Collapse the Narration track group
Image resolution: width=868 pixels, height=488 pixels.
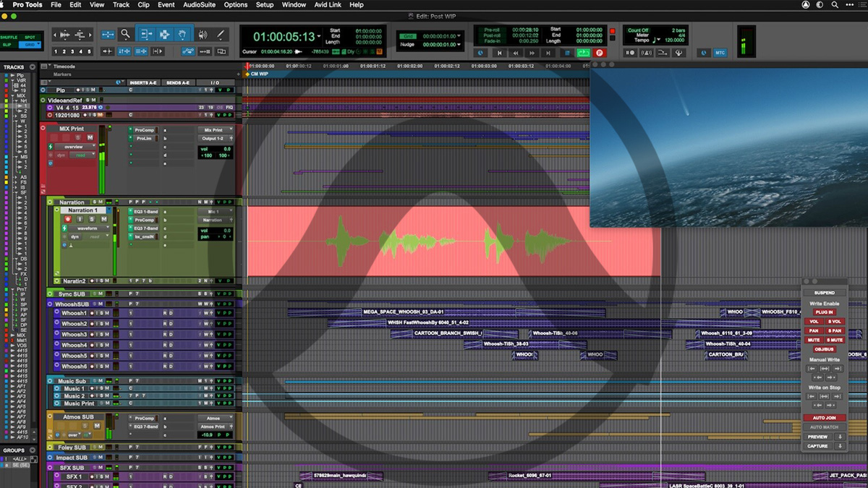click(x=49, y=202)
